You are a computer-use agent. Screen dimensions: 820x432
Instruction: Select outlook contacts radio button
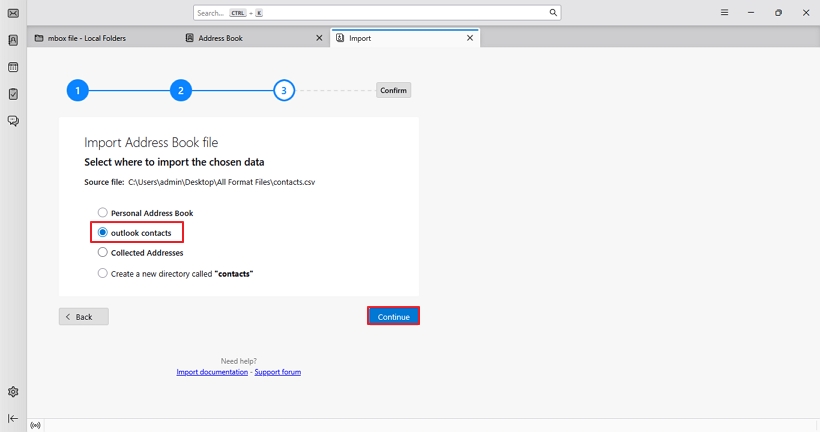click(102, 232)
